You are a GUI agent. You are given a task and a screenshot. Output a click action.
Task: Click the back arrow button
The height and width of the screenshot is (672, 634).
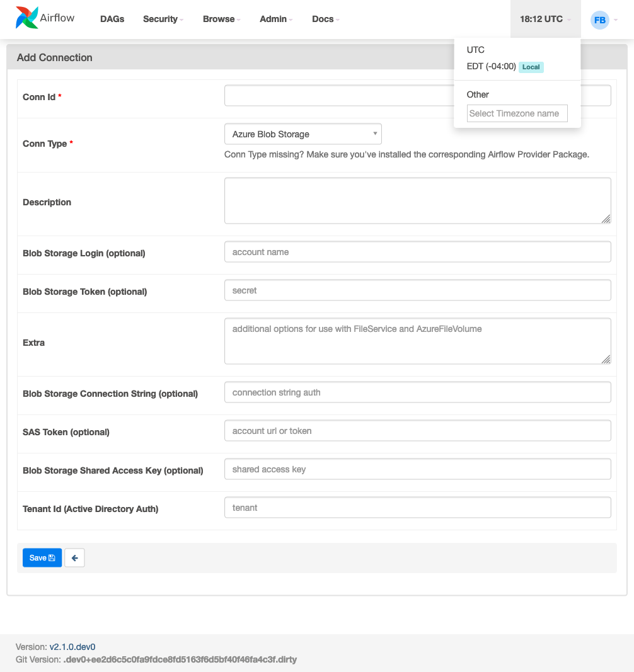click(x=74, y=557)
